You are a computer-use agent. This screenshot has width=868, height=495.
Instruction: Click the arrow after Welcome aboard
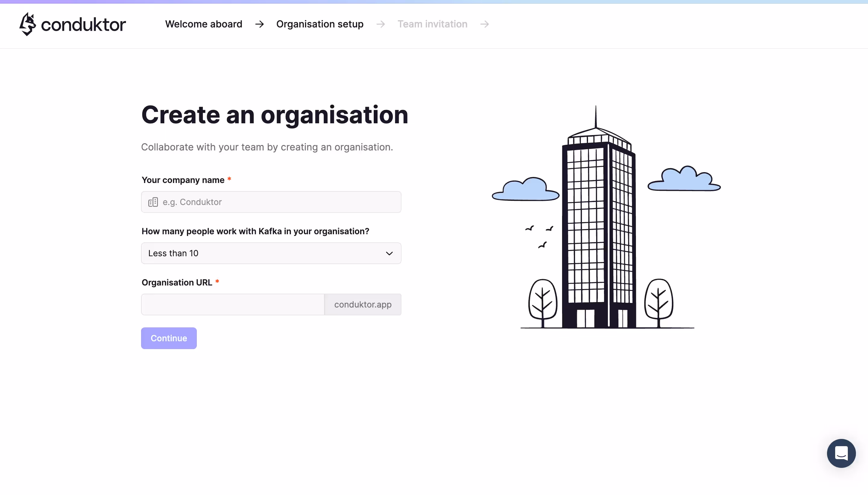259,24
